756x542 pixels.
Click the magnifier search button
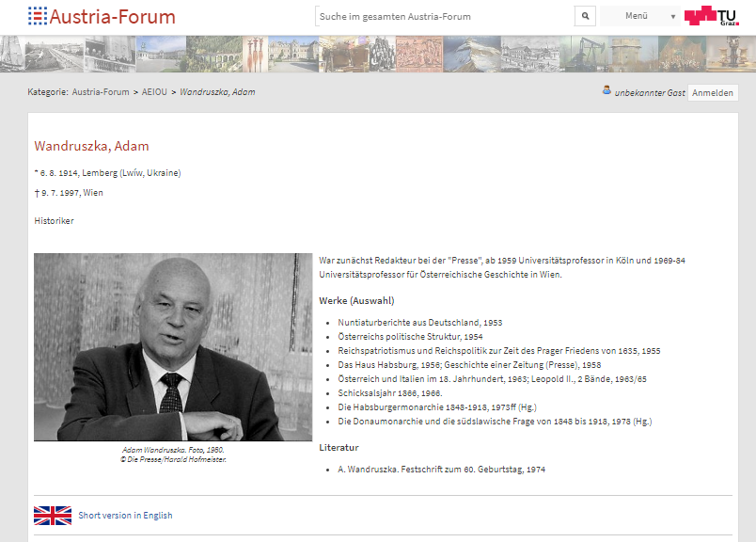click(x=585, y=16)
